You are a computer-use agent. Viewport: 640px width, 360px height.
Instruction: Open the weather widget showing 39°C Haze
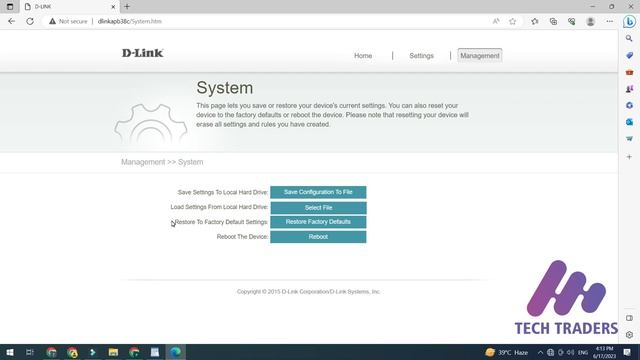507,352
